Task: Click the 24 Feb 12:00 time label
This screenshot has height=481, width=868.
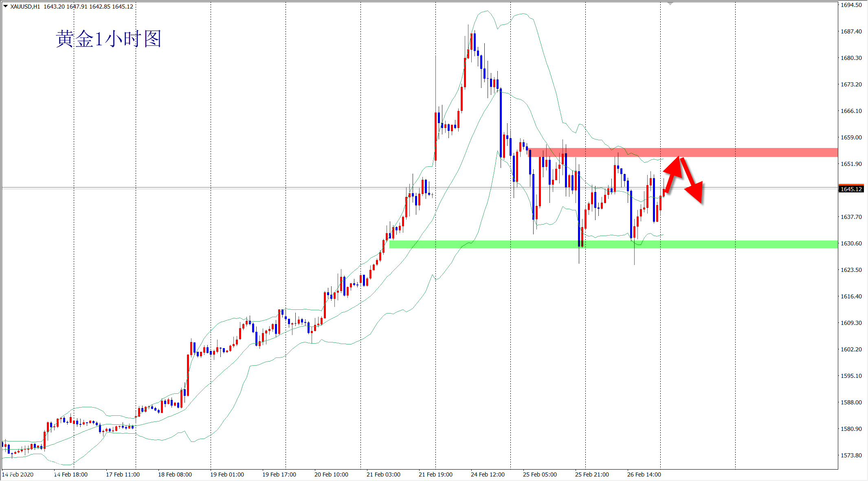Action: [x=488, y=474]
